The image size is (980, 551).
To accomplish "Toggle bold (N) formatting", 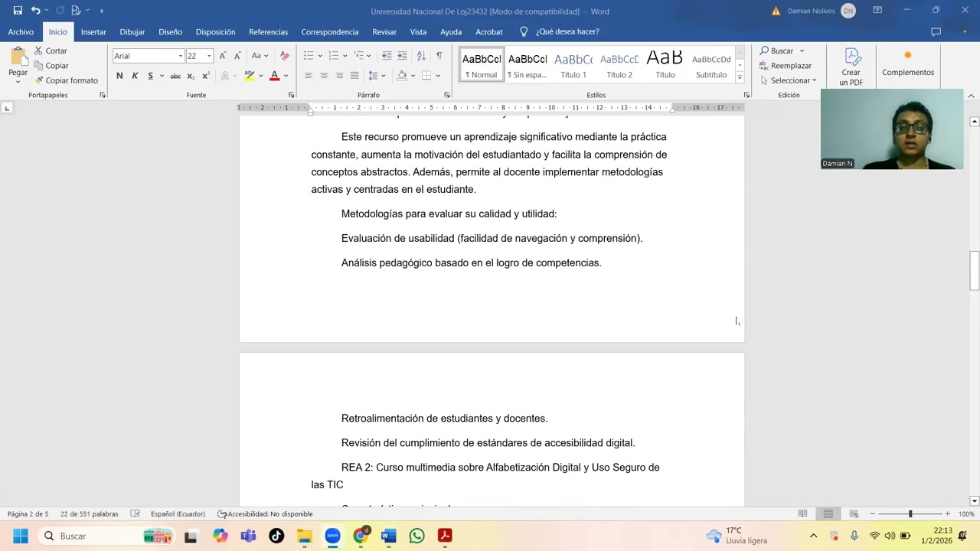I will tap(119, 76).
